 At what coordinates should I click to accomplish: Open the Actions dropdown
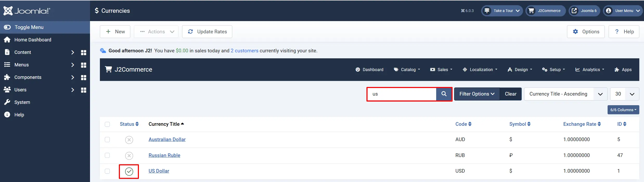pos(156,32)
